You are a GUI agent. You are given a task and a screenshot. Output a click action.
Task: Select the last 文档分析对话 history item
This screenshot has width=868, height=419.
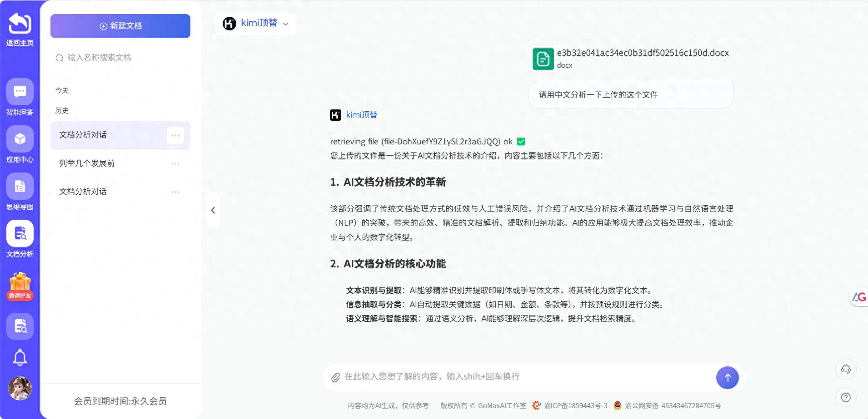(120, 192)
